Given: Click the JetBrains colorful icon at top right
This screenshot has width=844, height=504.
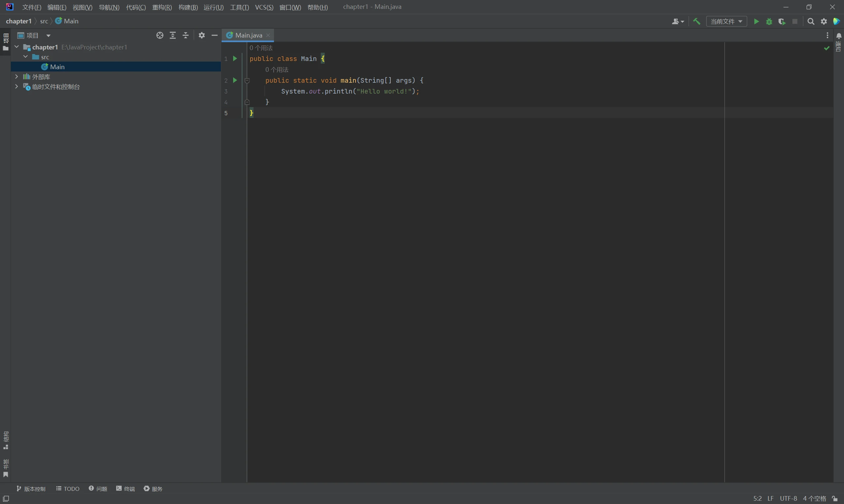Looking at the screenshot, I should pyautogui.click(x=836, y=21).
